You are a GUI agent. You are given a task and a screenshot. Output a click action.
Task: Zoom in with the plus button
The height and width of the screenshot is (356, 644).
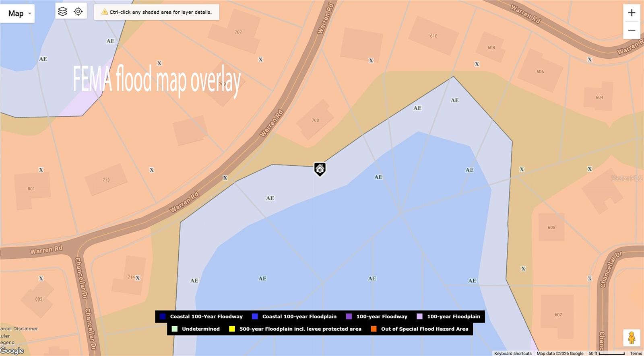click(632, 13)
